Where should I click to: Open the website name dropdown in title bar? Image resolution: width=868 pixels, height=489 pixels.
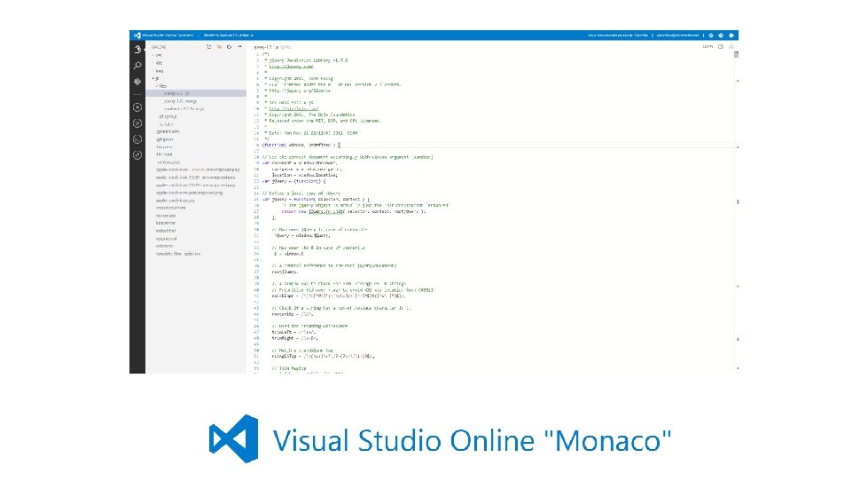point(228,35)
